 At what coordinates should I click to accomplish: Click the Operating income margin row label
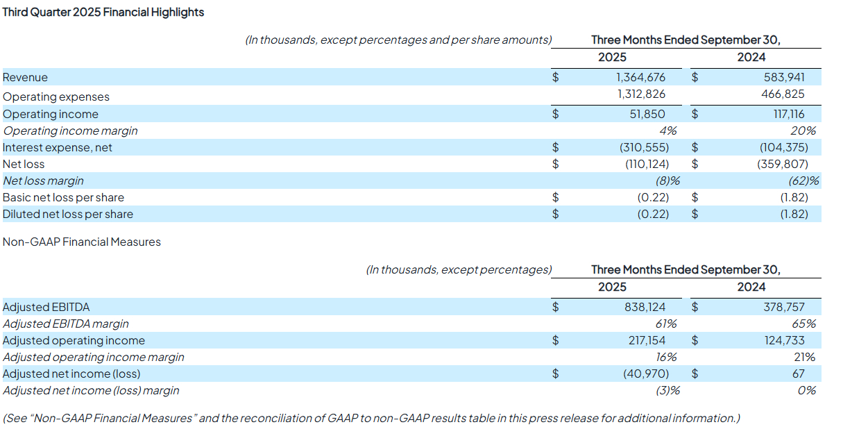(x=70, y=131)
